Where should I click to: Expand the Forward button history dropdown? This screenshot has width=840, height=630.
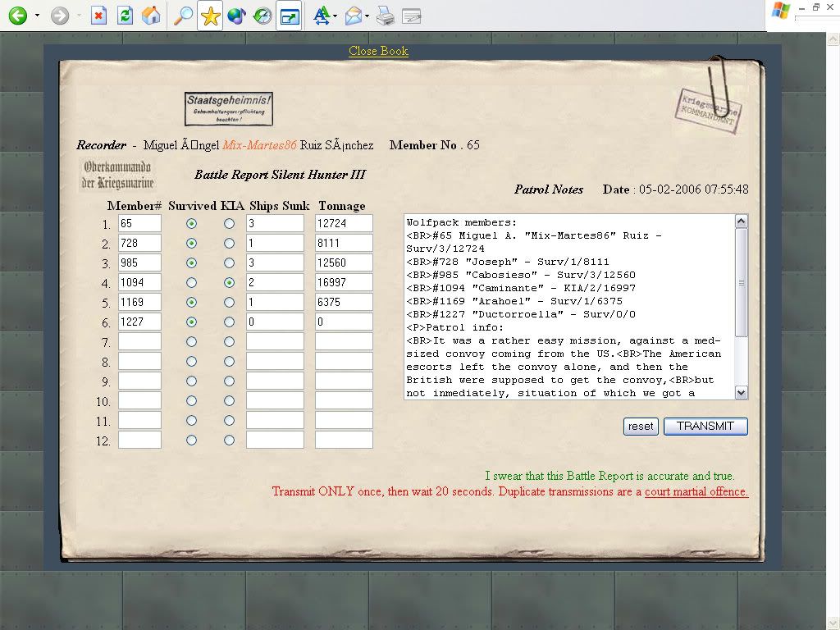point(80,16)
